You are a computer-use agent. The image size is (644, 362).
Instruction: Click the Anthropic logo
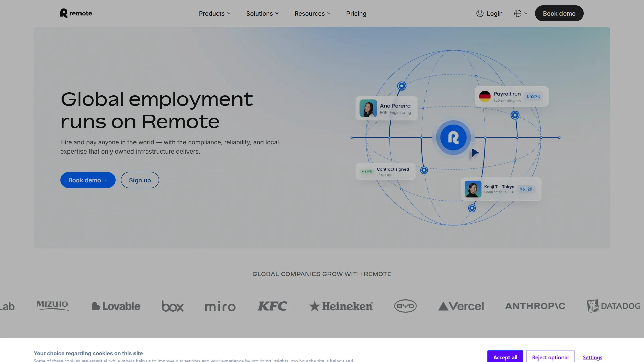(x=535, y=306)
